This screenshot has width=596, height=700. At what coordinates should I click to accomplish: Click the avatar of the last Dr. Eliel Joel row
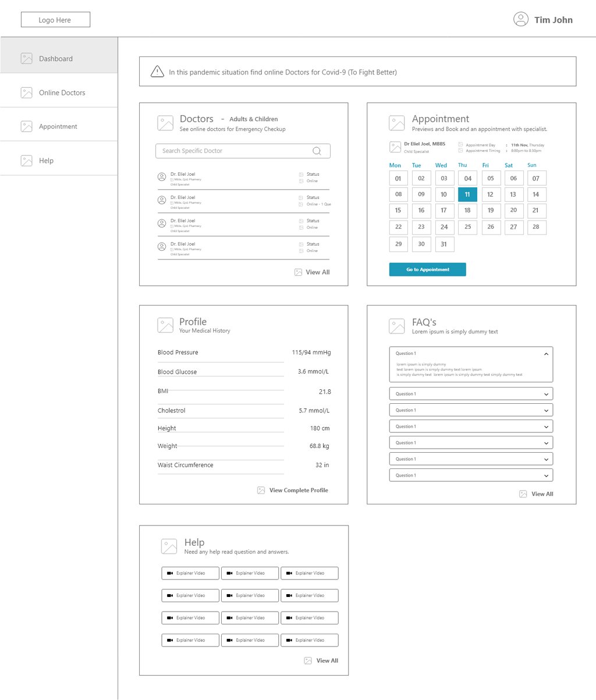point(162,247)
